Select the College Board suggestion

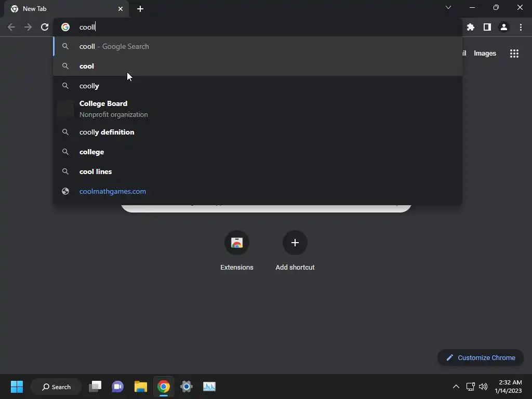coord(258,109)
